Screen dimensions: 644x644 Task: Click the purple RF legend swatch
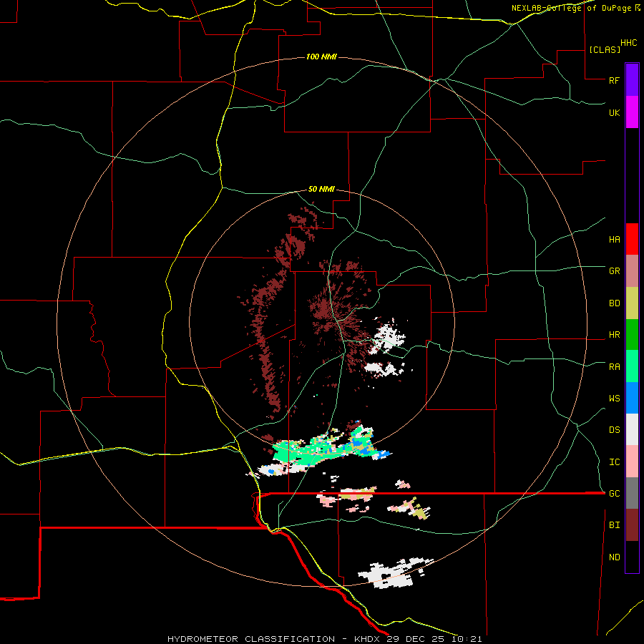coord(632,80)
